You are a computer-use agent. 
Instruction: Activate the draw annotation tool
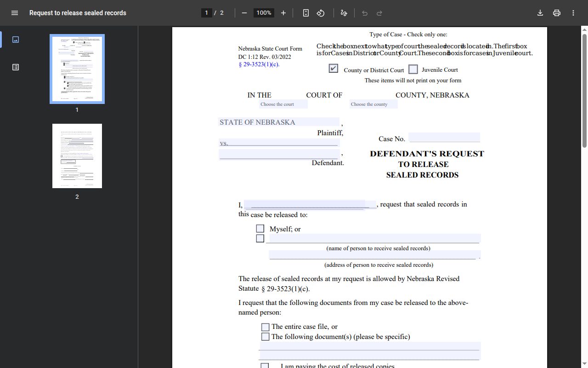pos(344,13)
